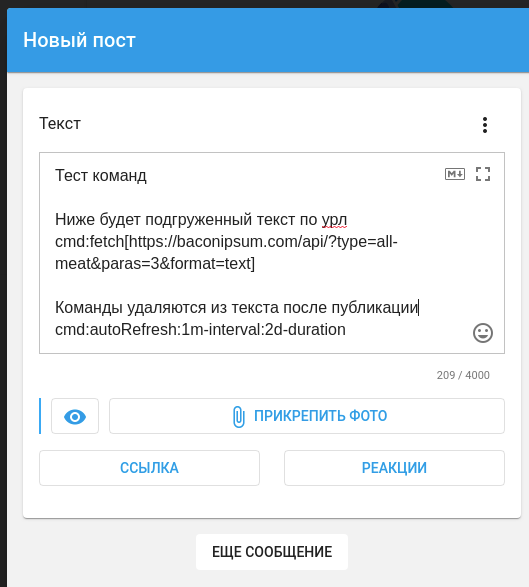Click the ССЫЛКА button

(149, 468)
